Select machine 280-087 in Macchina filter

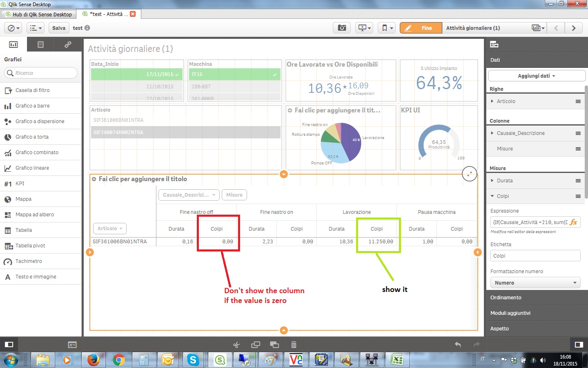click(235, 86)
